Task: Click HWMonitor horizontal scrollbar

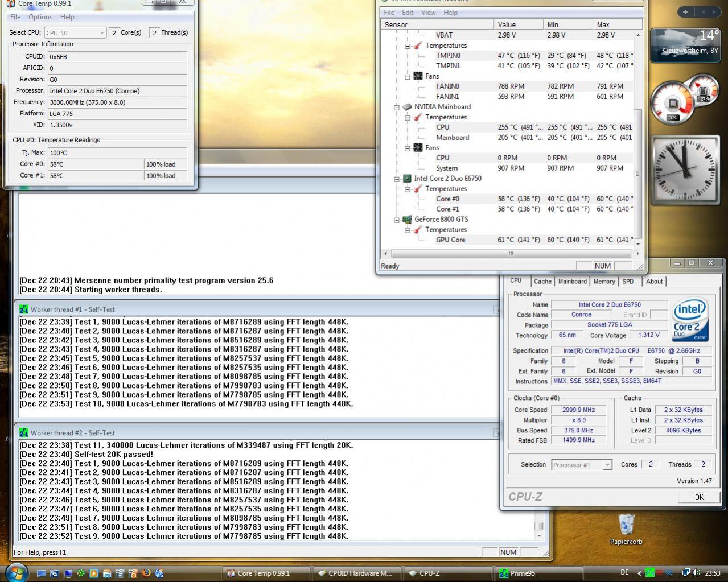Action: 511,254
